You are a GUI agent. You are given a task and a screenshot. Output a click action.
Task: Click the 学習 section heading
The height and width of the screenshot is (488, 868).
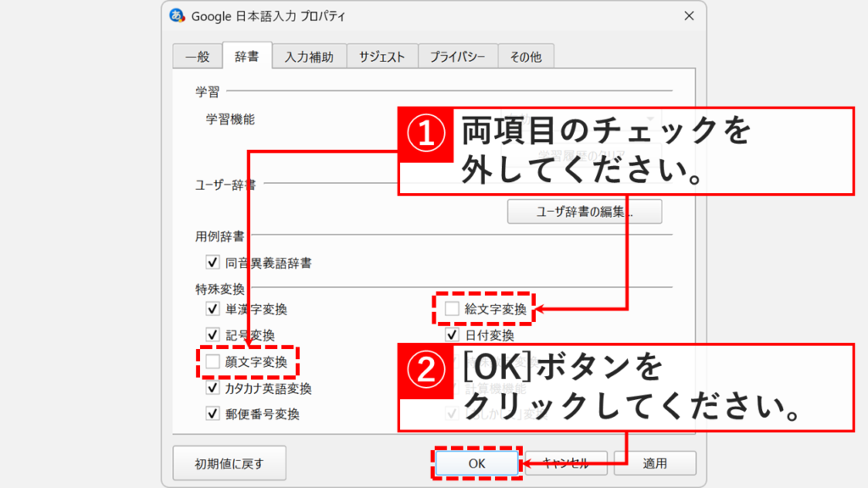[x=208, y=91]
